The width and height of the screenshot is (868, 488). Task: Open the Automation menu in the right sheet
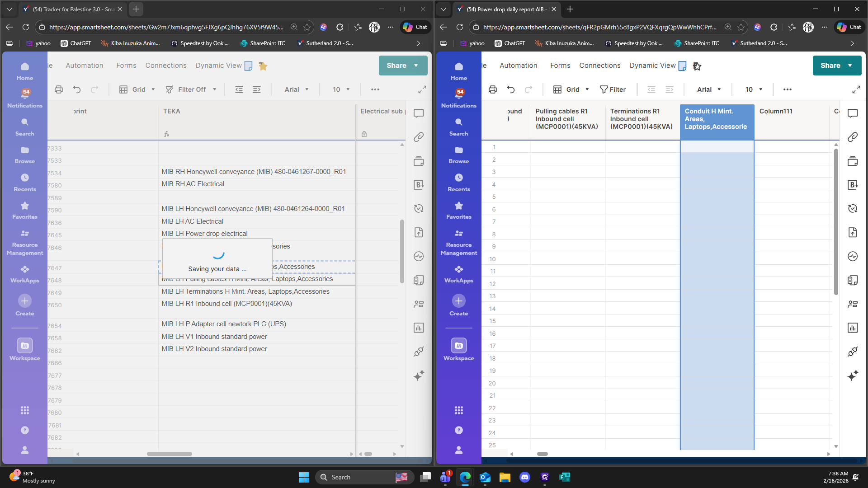pos(518,66)
